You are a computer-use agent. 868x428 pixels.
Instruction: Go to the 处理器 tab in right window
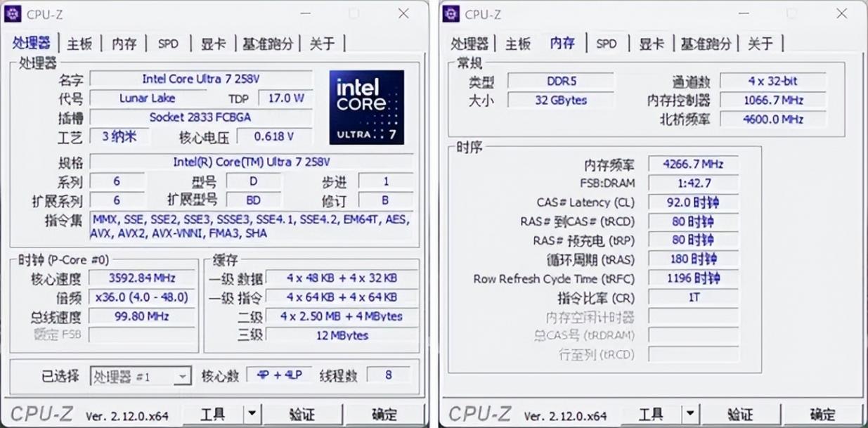tap(469, 44)
